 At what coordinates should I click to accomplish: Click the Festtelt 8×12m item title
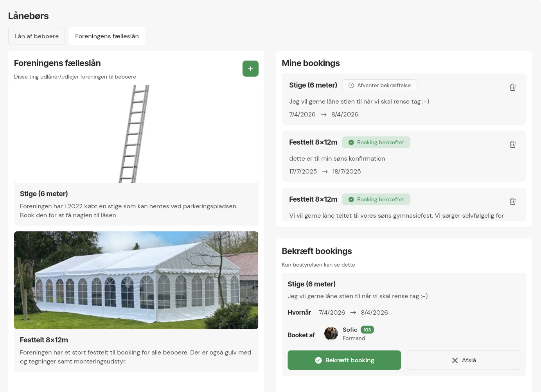(x=44, y=340)
